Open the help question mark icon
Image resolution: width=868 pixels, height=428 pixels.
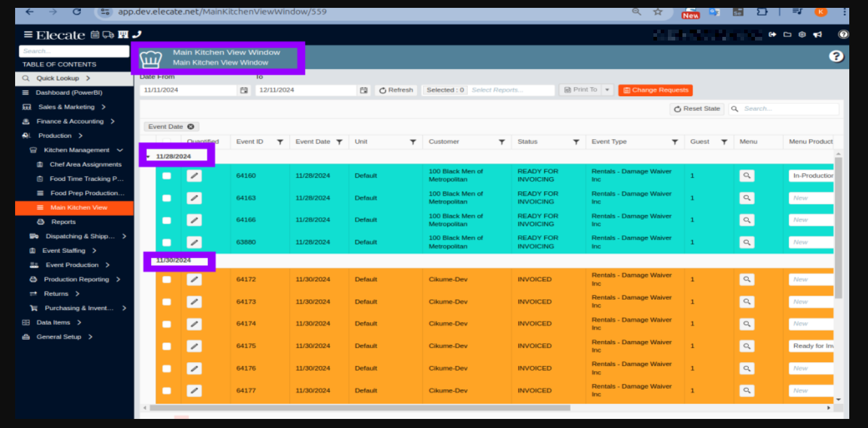[836, 56]
